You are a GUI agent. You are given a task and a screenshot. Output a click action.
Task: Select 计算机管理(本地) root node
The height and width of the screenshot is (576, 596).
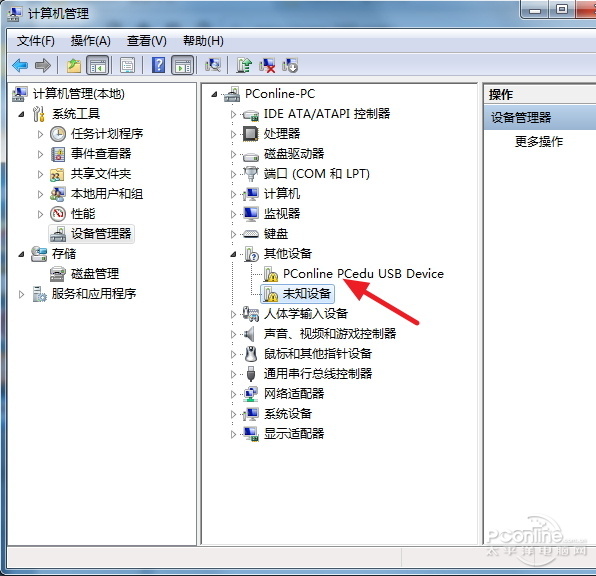78,94
